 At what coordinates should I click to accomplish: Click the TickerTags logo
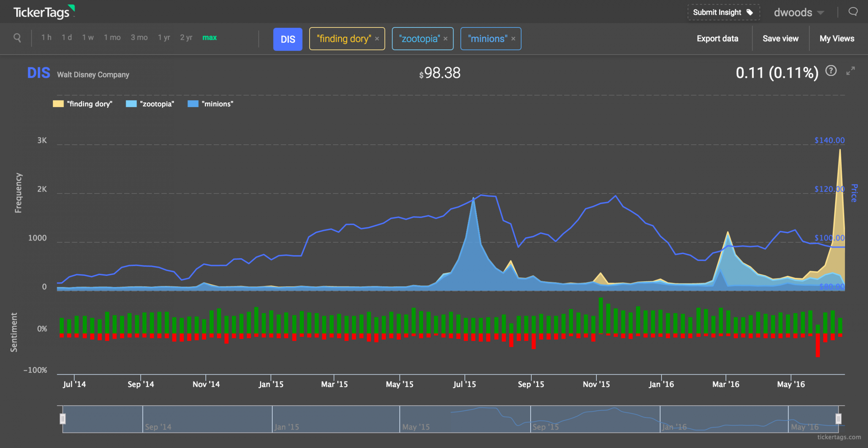(x=44, y=12)
